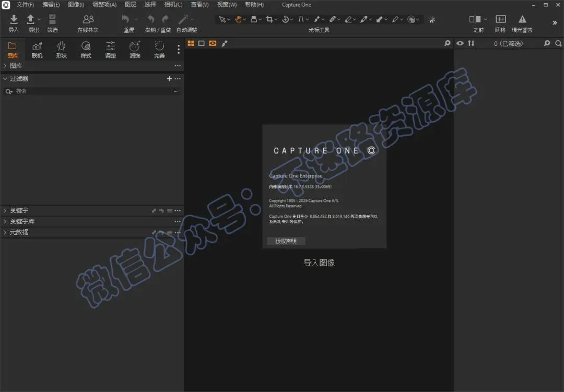Open the 文件(F) File menu
The width and height of the screenshot is (564, 392).
25,5
